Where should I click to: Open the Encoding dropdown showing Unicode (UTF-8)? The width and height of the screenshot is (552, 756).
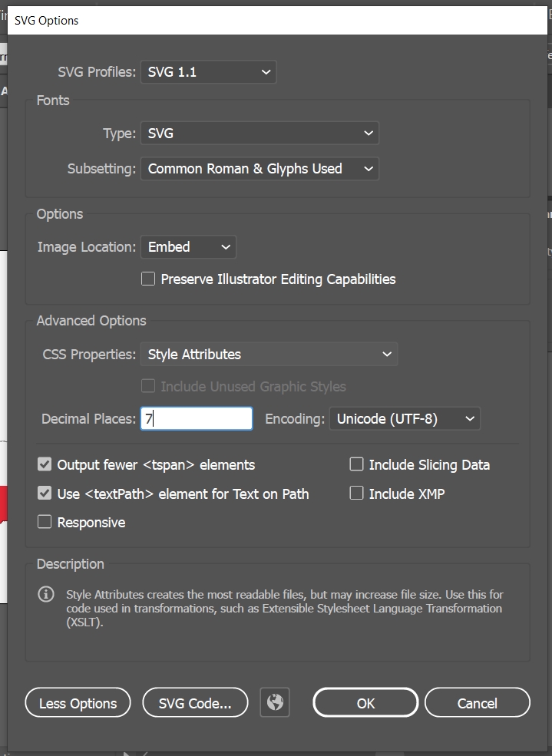click(405, 418)
